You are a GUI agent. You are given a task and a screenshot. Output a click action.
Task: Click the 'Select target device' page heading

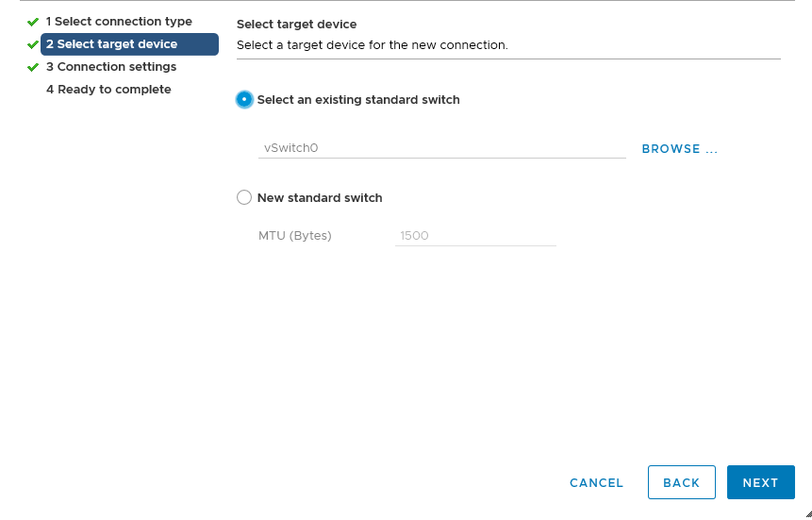click(297, 25)
